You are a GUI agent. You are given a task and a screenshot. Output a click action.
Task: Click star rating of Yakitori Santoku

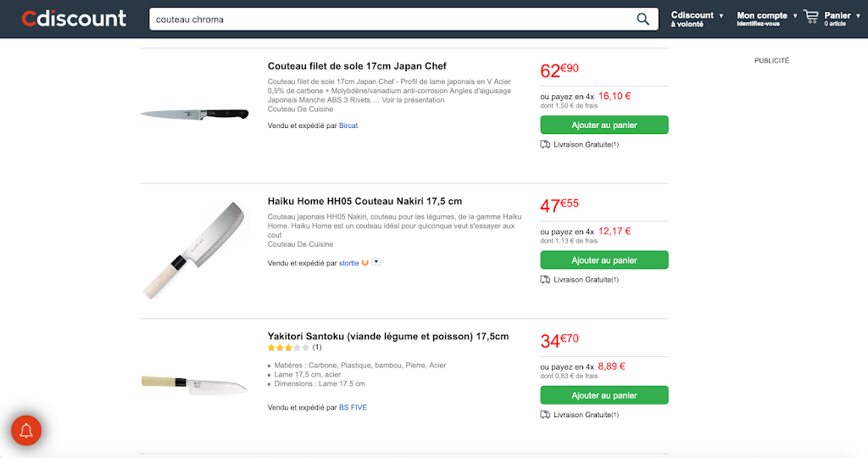pyautogui.click(x=288, y=348)
